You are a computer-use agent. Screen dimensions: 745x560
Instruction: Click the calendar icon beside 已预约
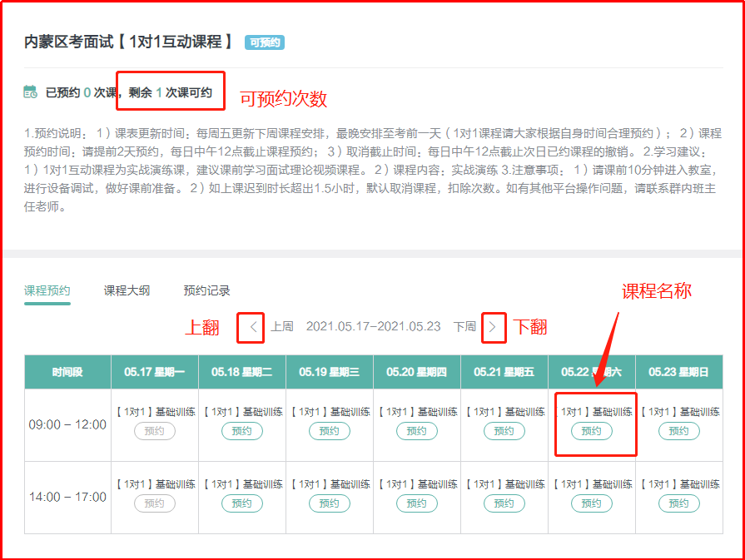click(31, 92)
